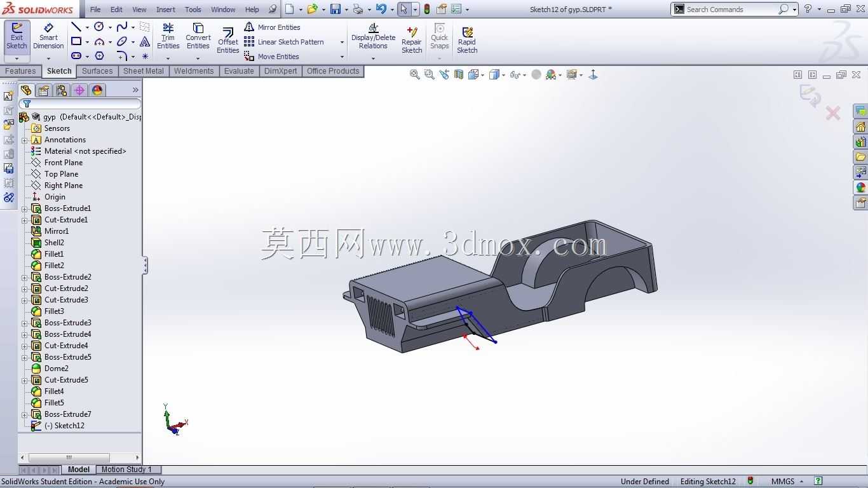Select the Spline sketch tool
The height and width of the screenshot is (488, 868).
click(x=122, y=27)
